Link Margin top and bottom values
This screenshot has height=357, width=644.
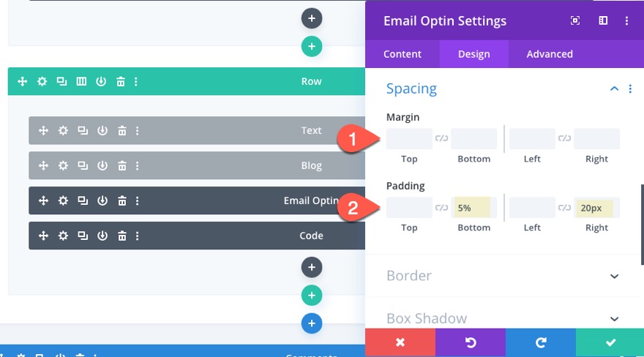[x=441, y=138]
